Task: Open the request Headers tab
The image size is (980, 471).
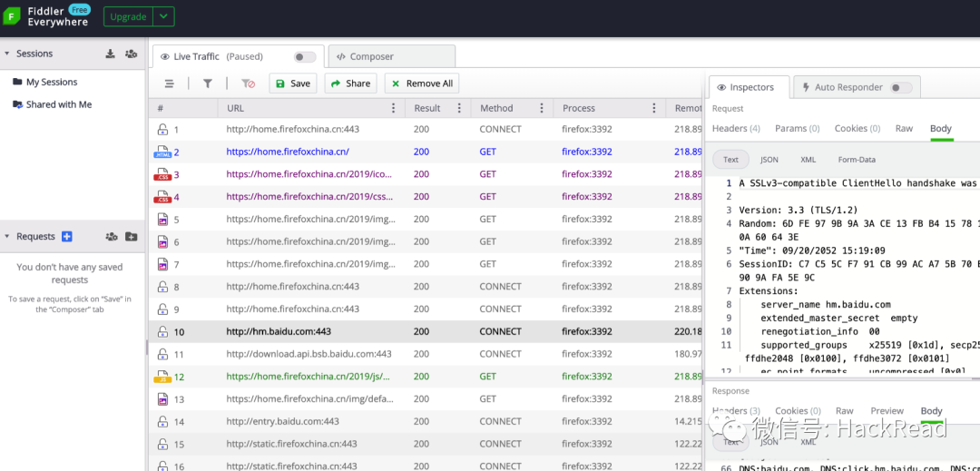Action: 736,129
